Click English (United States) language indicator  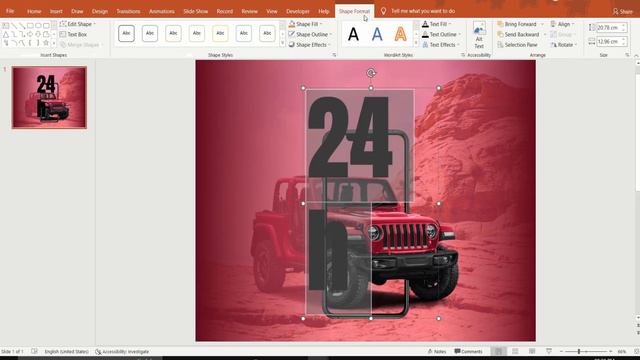click(x=67, y=351)
